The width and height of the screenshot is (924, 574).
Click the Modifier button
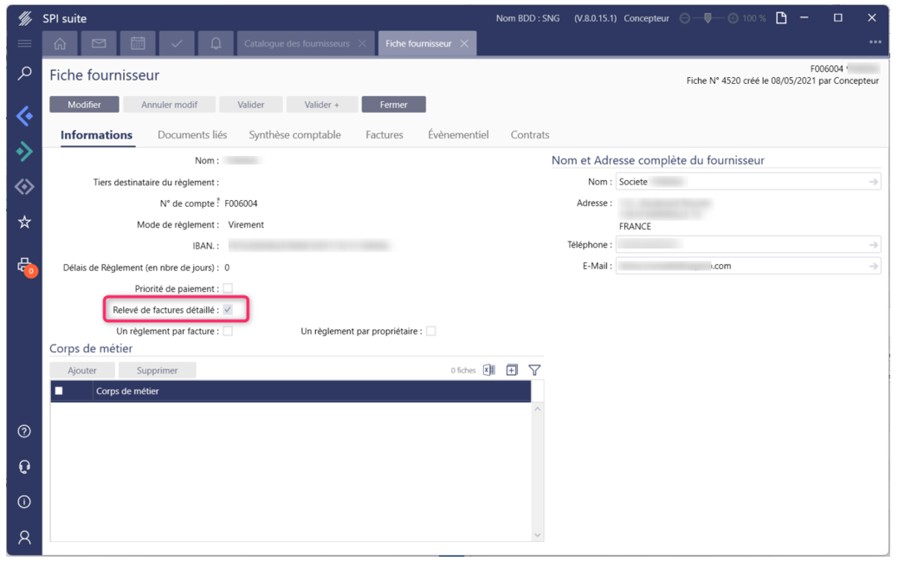pyautogui.click(x=84, y=105)
